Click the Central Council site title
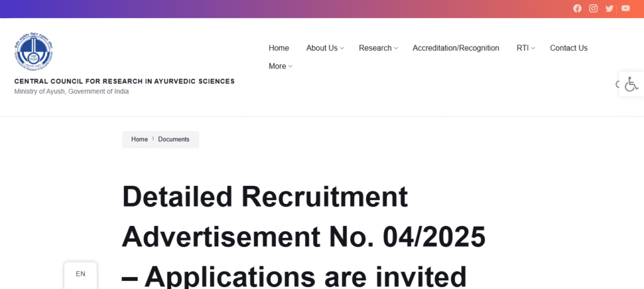The width and height of the screenshot is (644, 289). [125, 81]
